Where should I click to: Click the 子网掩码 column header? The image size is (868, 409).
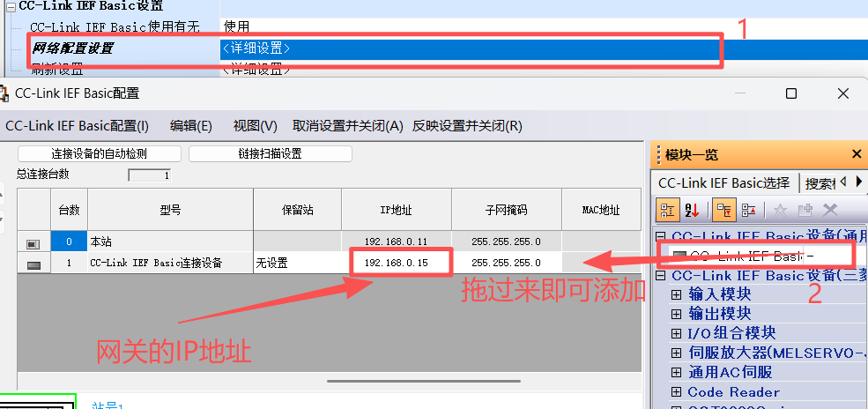pyautogui.click(x=507, y=210)
